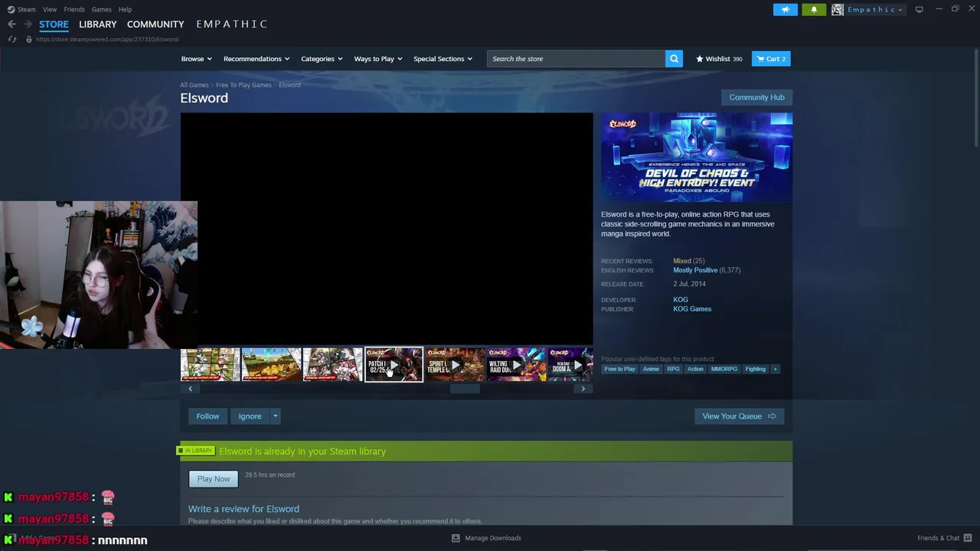The width and height of the screenshot is (980, 551).
Task: Open the Steam announcements megaphone
Action: (785, 9)
